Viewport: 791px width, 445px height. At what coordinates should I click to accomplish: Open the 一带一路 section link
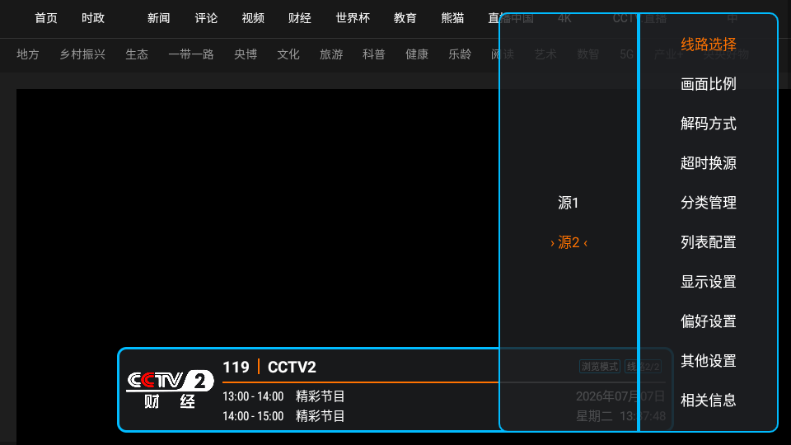pyautogui.click(x=191, y=54)
